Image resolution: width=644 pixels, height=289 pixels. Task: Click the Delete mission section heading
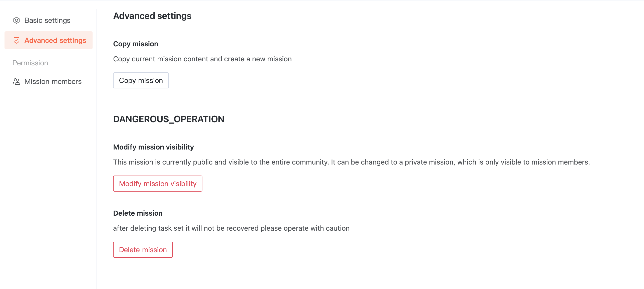(138, 213)
